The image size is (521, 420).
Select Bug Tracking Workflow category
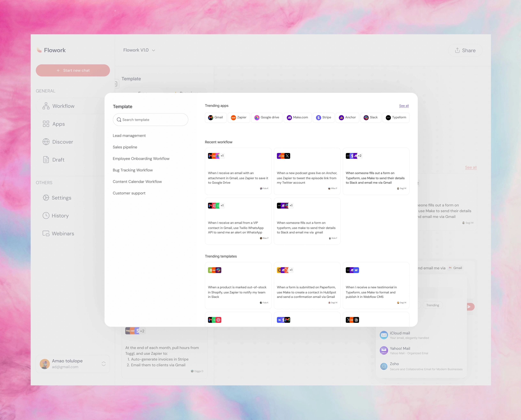132,170
